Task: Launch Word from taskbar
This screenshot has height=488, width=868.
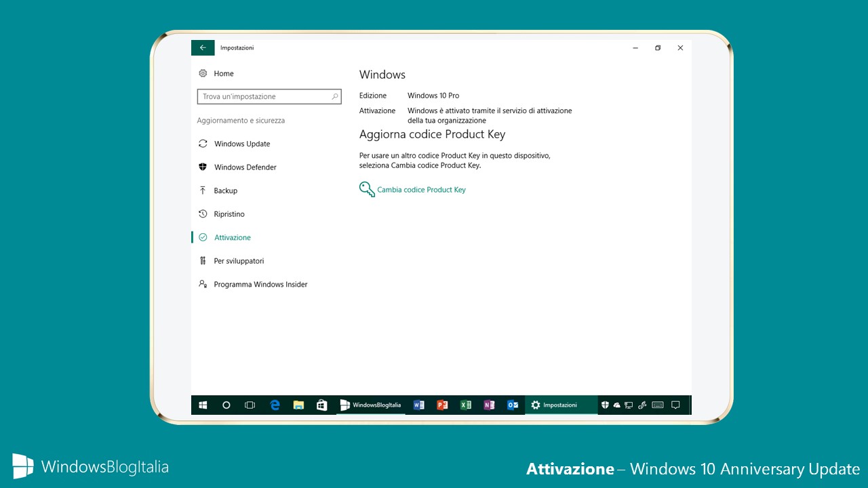Action: 418,405
